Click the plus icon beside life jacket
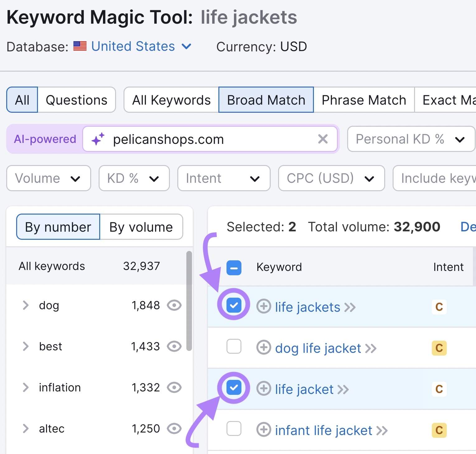476x454 pixels. point(264,389)
